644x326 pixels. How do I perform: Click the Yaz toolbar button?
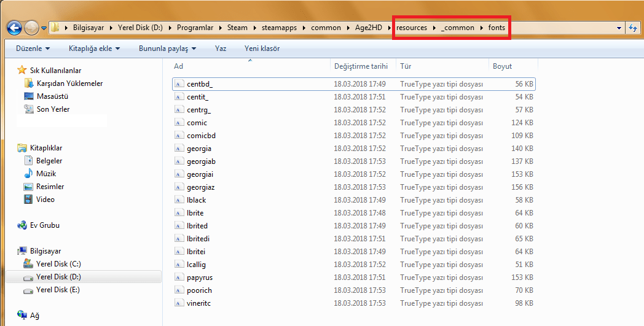221,49
